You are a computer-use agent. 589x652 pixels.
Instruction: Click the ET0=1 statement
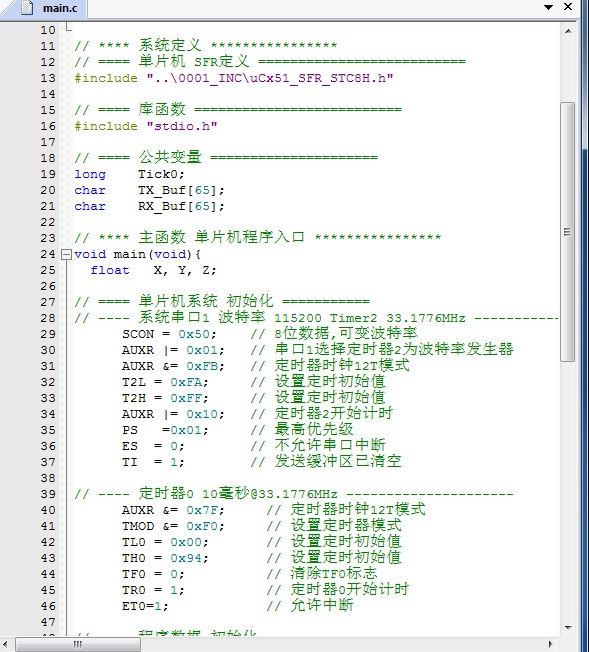coord(145,606)
